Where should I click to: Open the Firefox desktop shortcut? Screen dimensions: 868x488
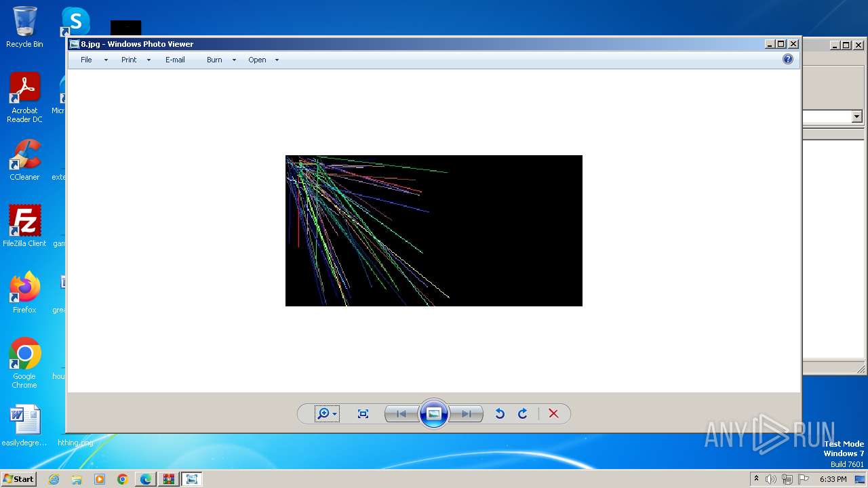coord(24,292)
